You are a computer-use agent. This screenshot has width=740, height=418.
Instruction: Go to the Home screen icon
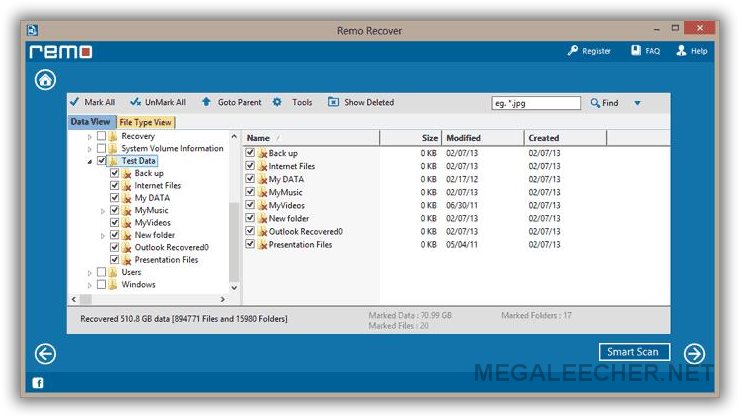[45, 80]
